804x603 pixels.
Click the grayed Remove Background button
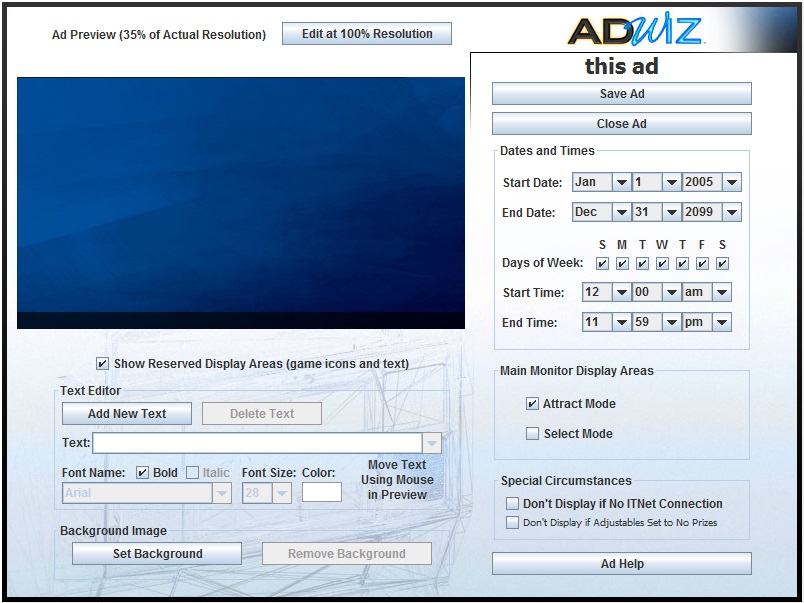(x=347, y=554)
